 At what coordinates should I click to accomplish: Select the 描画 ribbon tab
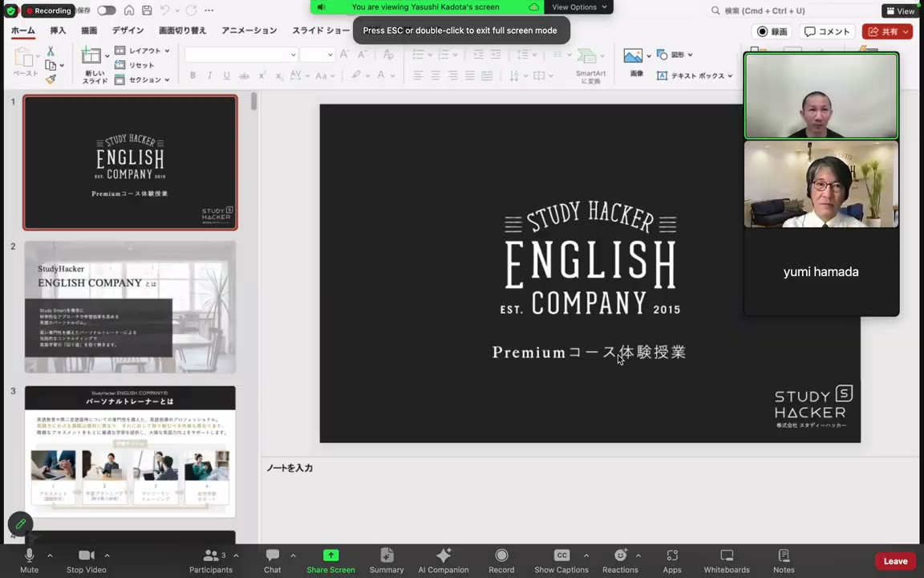(89, 31)
